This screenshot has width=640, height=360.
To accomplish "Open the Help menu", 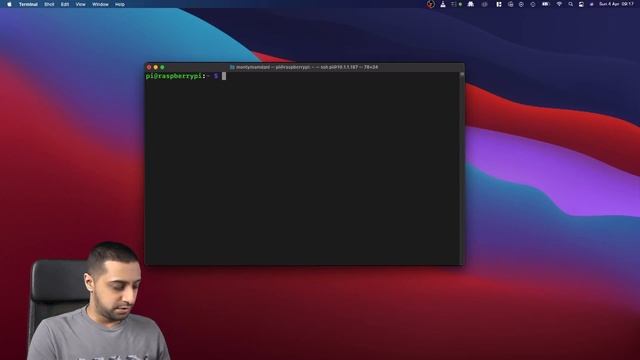I will [120, 4].
